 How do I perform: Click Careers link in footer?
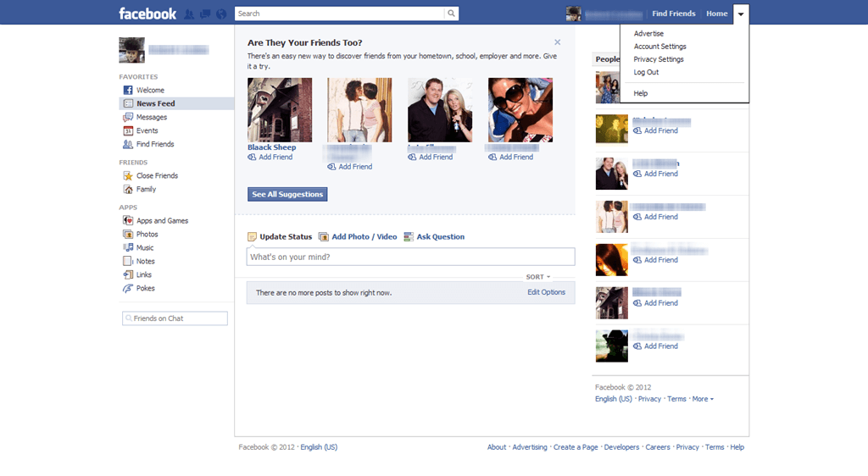658,447
